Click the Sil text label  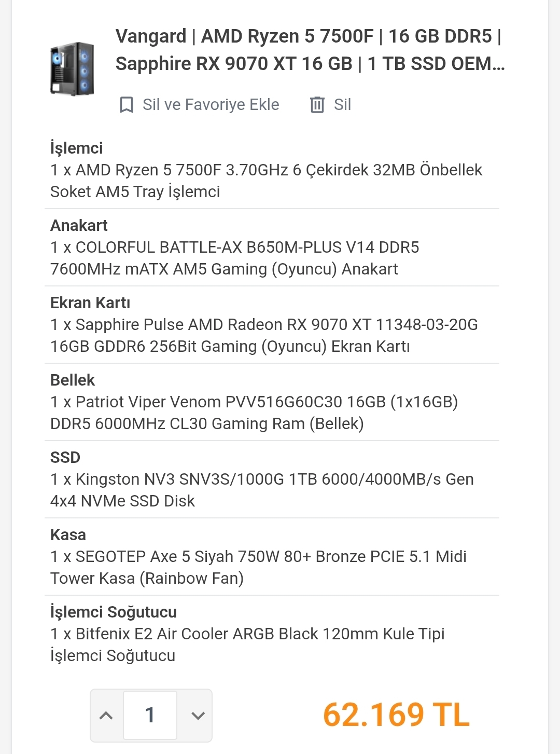click(342, 105)
